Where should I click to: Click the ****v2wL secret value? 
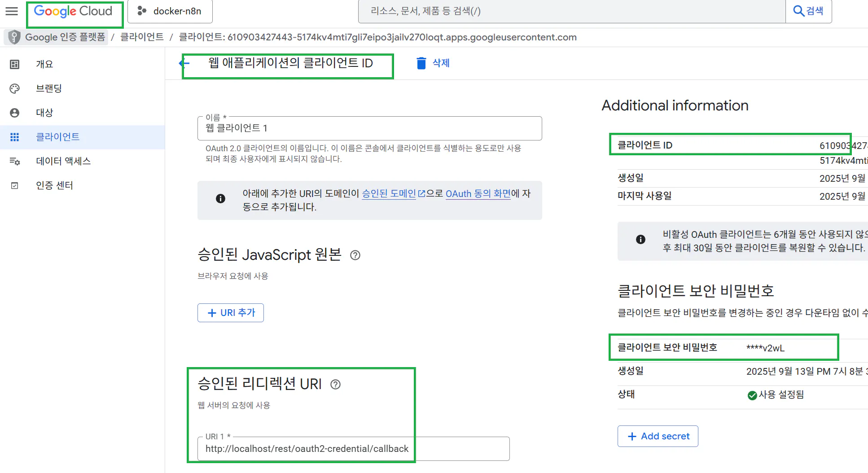[766, 348]
